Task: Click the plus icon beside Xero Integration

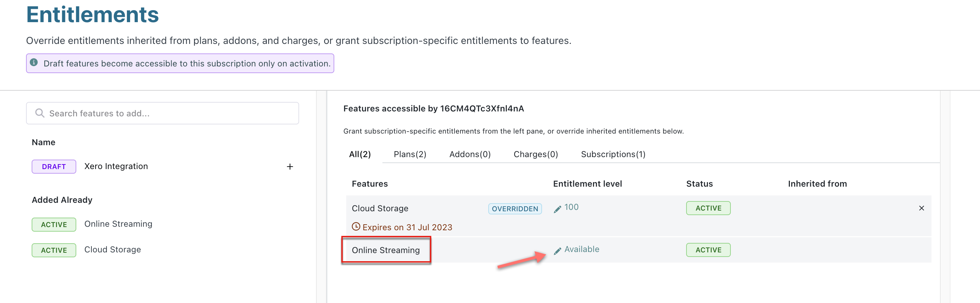Action: tap(290, 167)
